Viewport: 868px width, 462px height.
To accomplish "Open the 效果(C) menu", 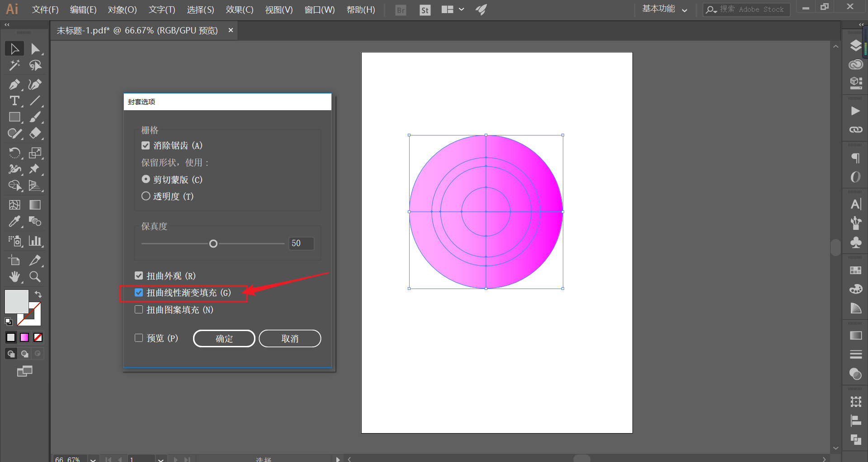I will (x=240, y=9).
